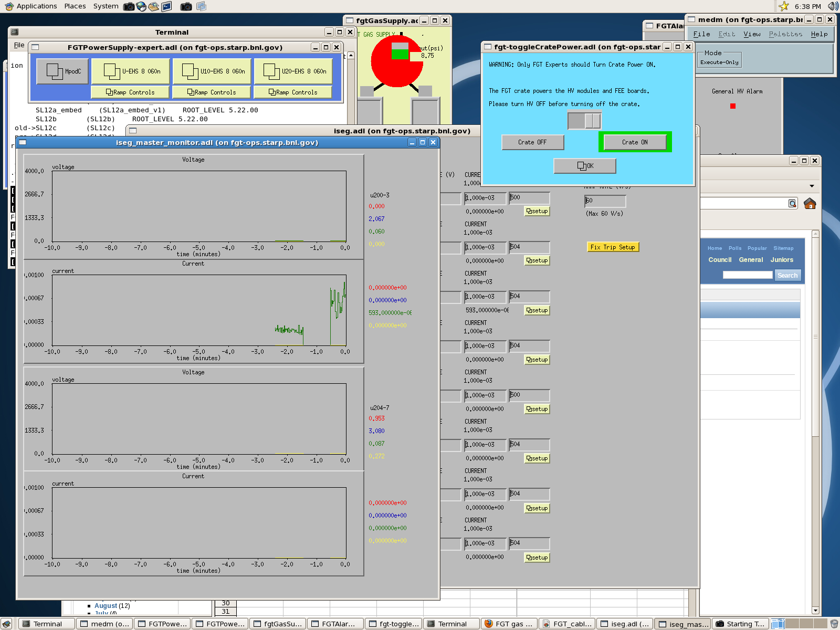This screenshot has width=840, height=630.
Task: Click Council tab on web page
Action: point(720,260)
